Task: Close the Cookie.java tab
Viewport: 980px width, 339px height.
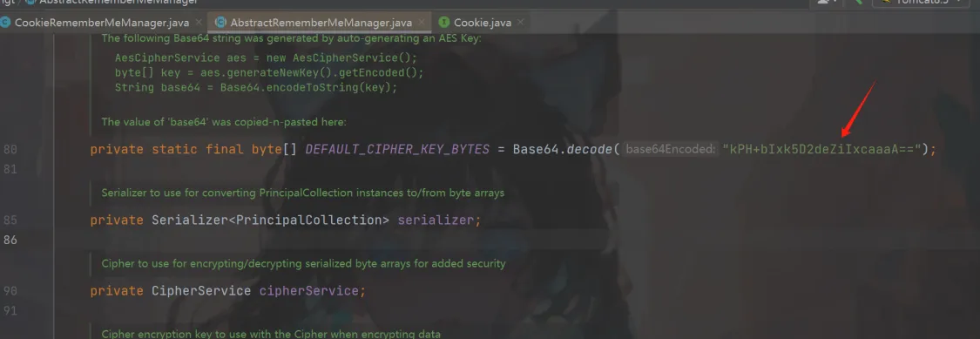Action: pyautogui.click(x=520, y=23)
